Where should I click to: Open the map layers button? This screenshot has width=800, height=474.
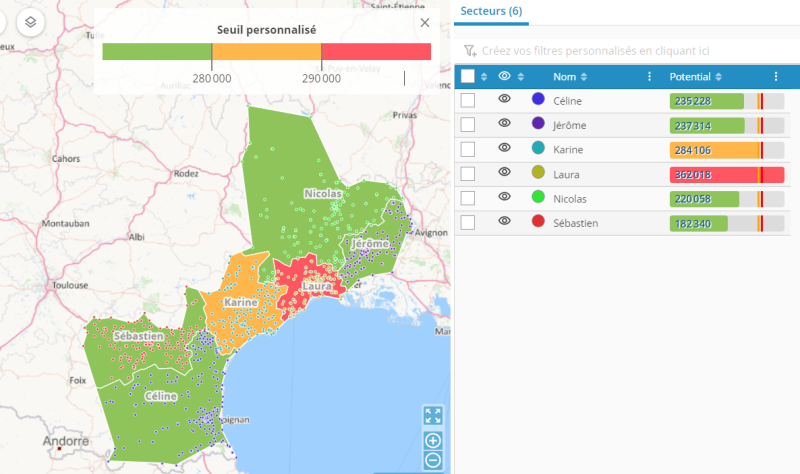pyautogui.click(x=31, y=21)
